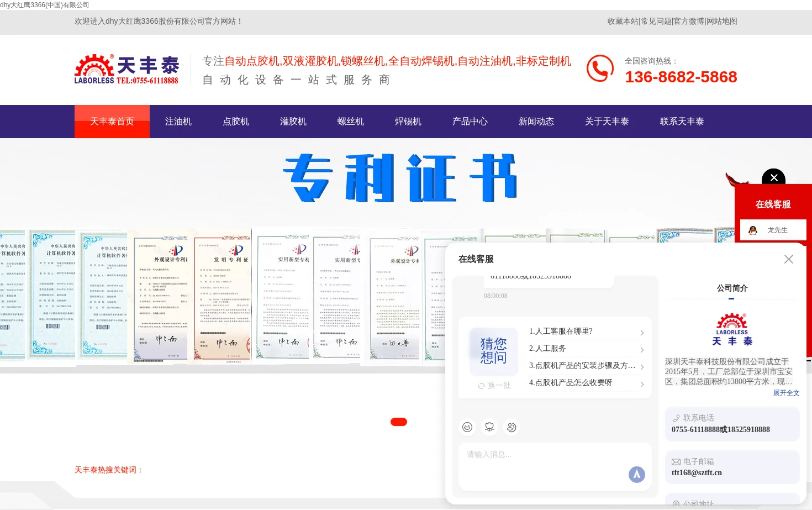The image size is (812, 510).
Task: Click the 专利证书 banner heading image
Action: pos(400,178)
